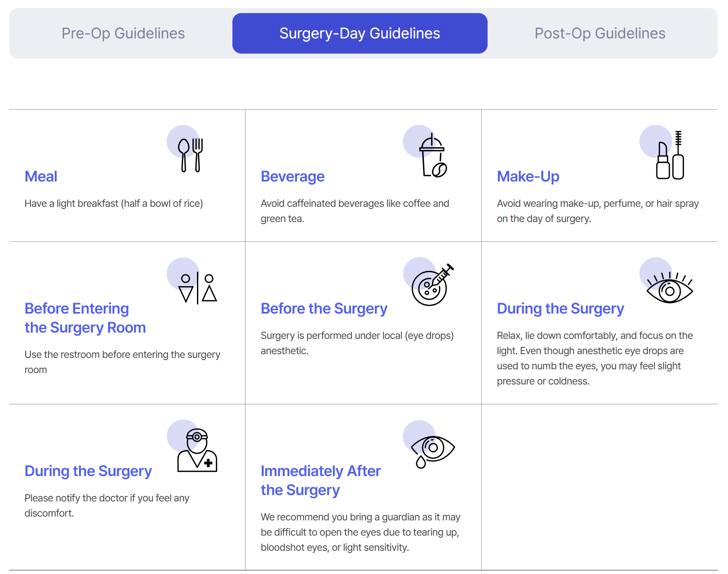Click the syringe anesthetic icon
This screenshot has height=574, width=728.
point(432,285)
